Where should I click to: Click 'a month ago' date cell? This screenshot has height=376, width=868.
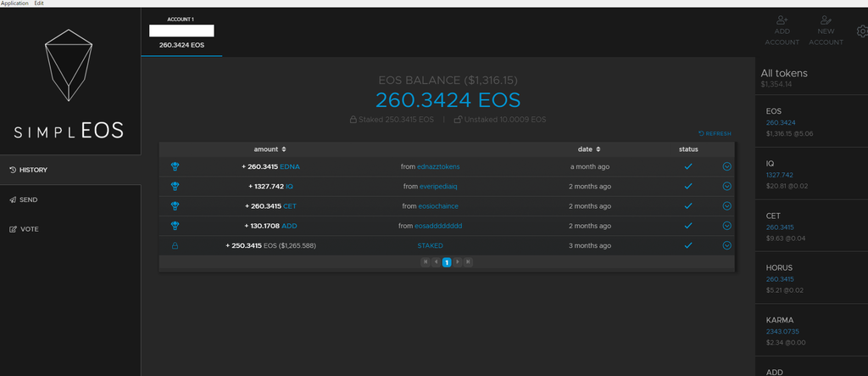[590, 166]
